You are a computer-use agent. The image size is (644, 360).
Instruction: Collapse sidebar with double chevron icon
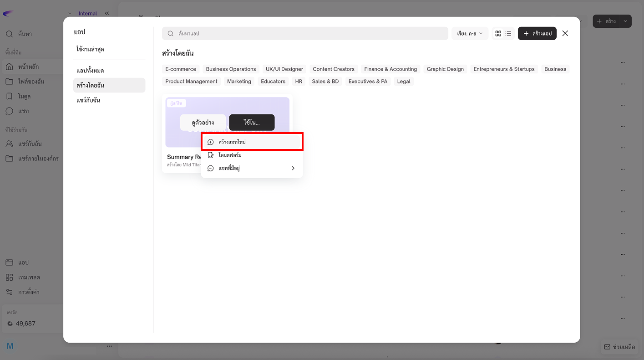[106, 14]
